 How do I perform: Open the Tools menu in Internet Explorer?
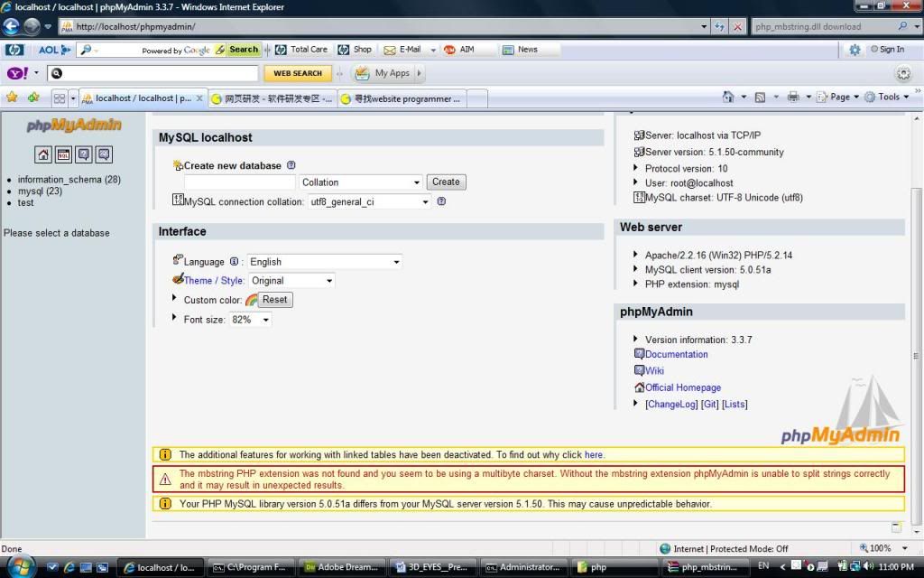[x=887, y=97]
